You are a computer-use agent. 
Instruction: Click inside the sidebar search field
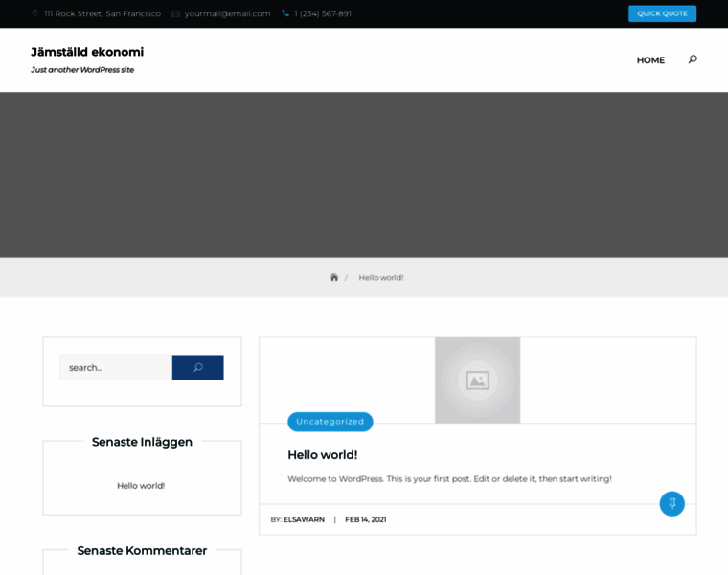click(116, 367)
